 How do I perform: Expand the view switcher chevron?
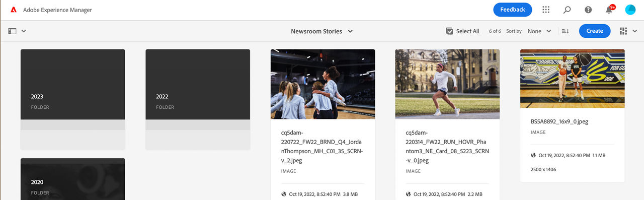[634, 31]
